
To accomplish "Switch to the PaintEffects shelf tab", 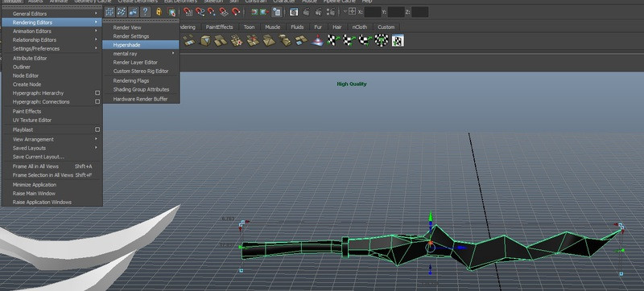I will (219, 27).
